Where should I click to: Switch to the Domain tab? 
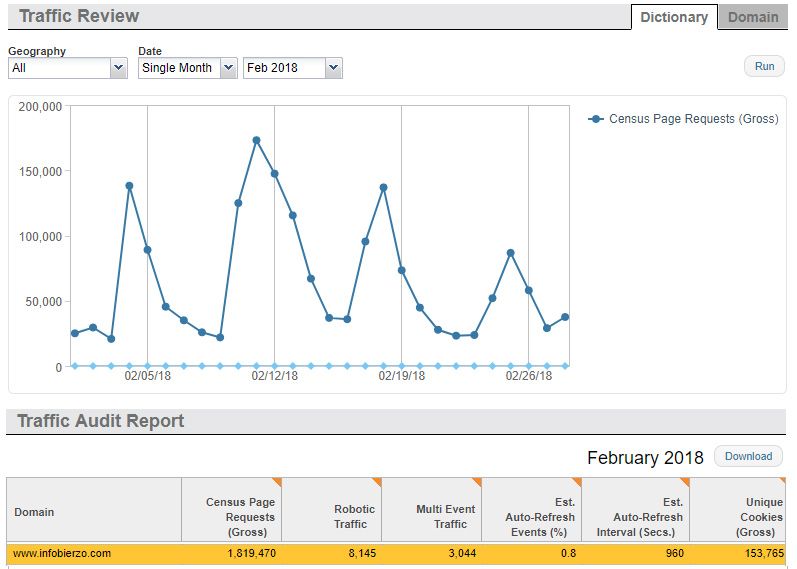752,17
